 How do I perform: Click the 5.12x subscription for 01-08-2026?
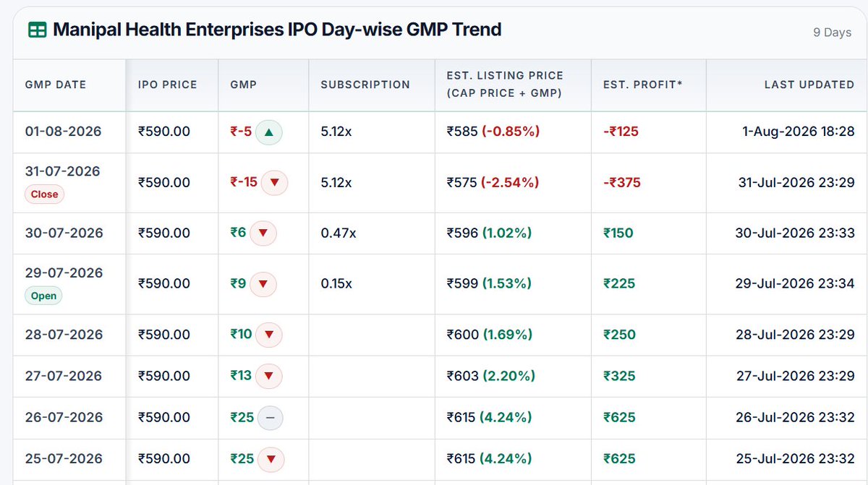pos(336,132)
